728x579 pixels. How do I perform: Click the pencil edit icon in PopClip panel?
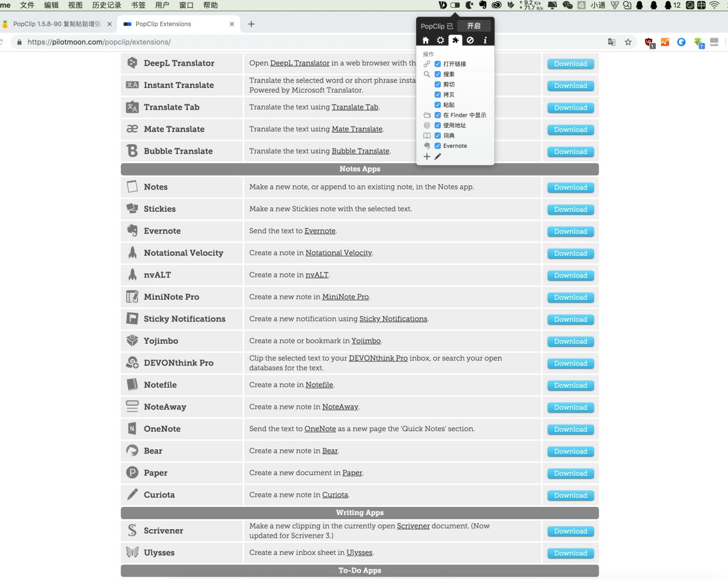point(437,157)
